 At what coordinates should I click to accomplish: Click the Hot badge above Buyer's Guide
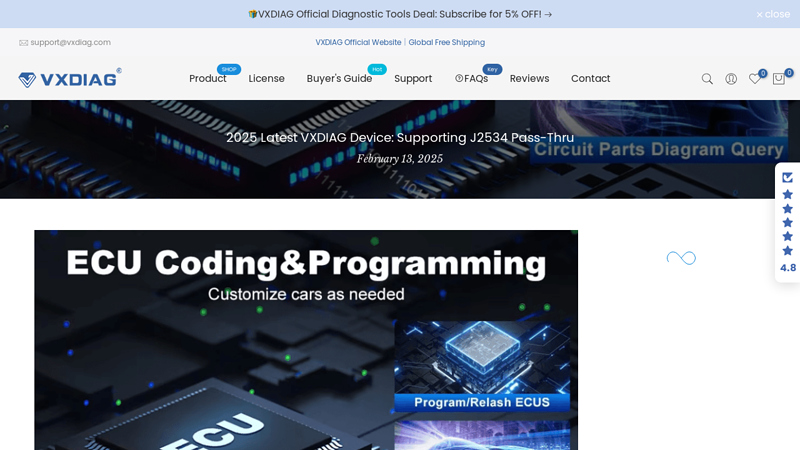tap(377, 69)
